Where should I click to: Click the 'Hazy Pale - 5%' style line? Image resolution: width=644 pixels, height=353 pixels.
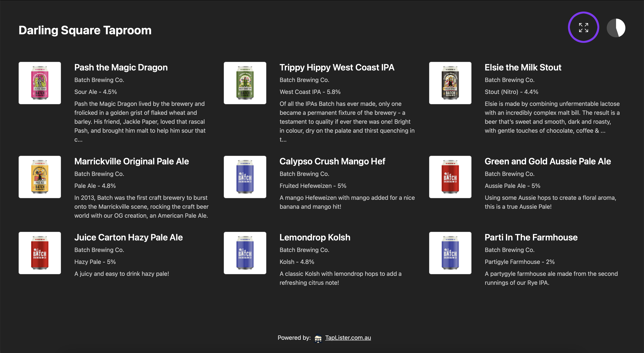tap(95, 262)
